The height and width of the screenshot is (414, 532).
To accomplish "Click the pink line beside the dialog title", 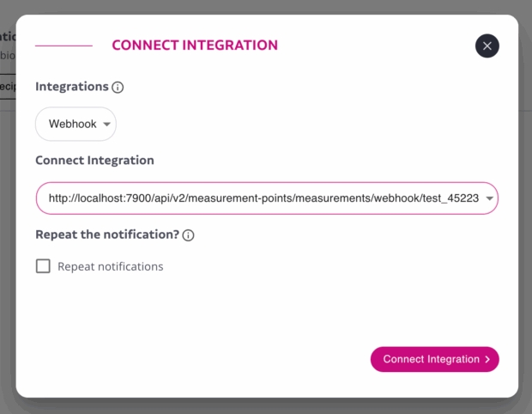I will (x=63, y=46).
